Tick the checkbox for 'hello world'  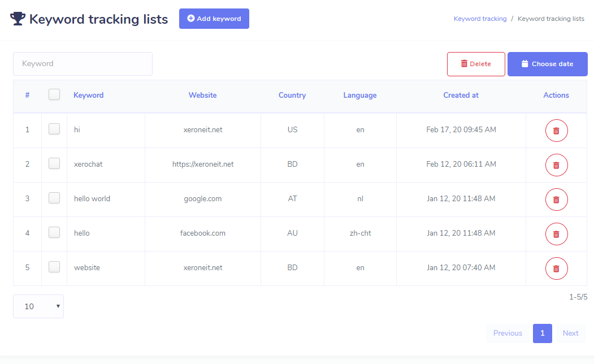point(54,198)
